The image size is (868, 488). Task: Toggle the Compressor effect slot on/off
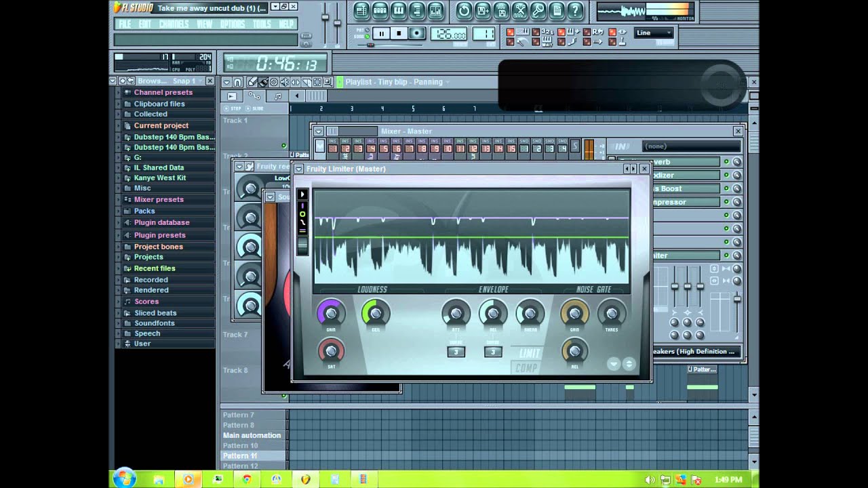pyautogui.click(x=726, y=202)
